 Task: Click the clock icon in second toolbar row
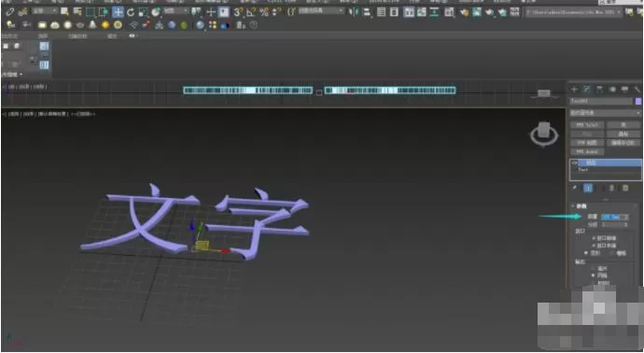pos(254,25)
